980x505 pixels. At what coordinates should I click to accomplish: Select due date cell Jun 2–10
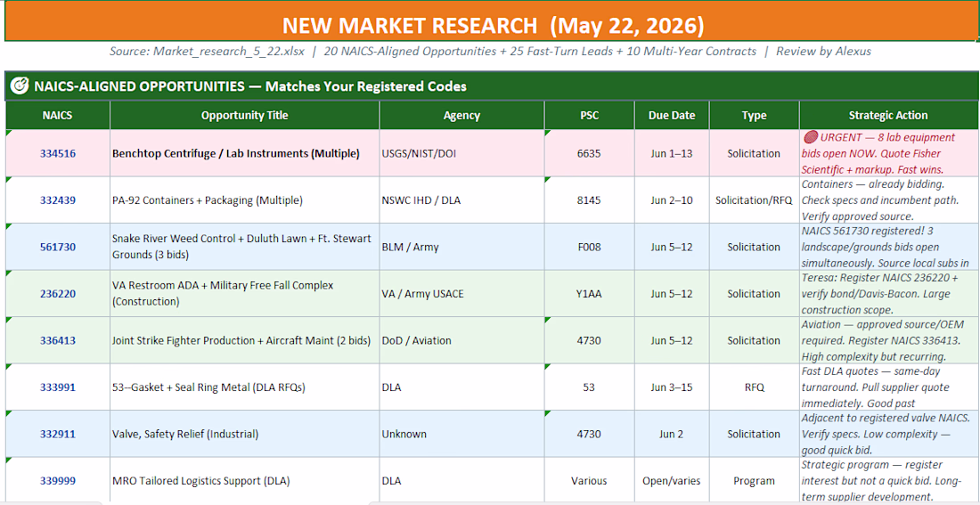672,200
